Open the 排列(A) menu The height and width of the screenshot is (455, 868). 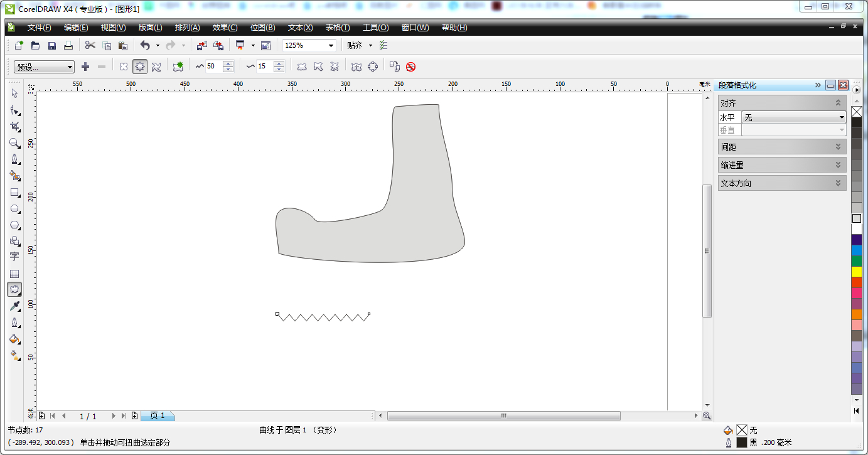tap(187, 28)
